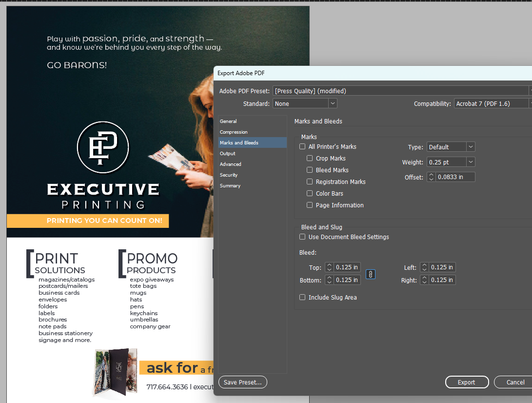Image resolution: width=532 pixels, height=403 pixels.
Task: Click the Top bleed stepper arrows
Action: tap(329, 267)
